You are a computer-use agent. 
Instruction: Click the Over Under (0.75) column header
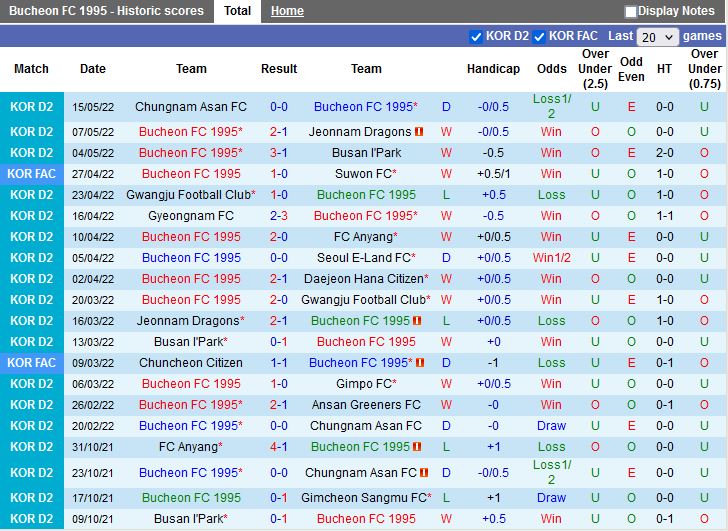pyautogui.click(x=704, y=69)
